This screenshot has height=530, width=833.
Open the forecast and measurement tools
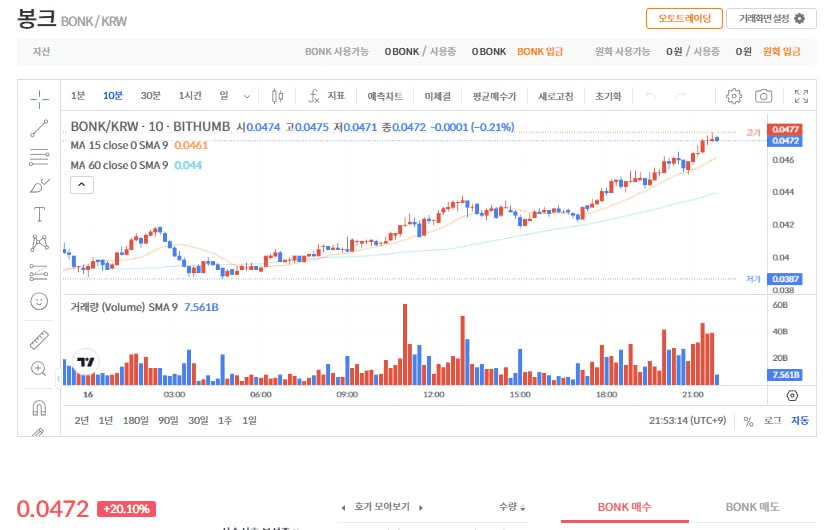[39, 272]
